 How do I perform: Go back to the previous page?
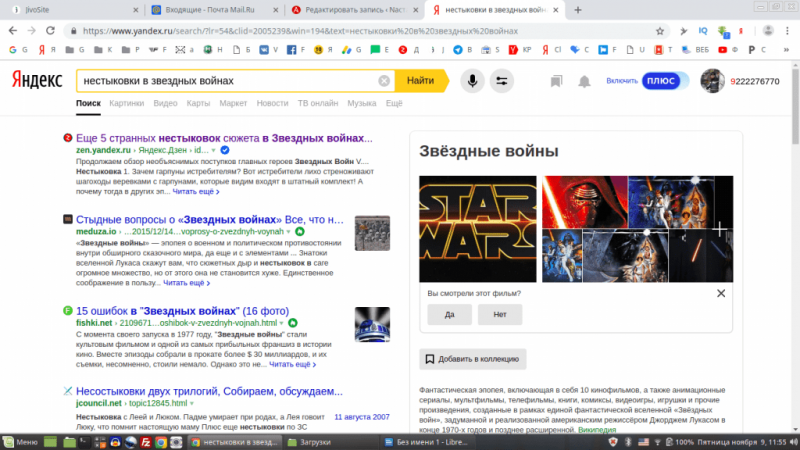tap(13, 31)
